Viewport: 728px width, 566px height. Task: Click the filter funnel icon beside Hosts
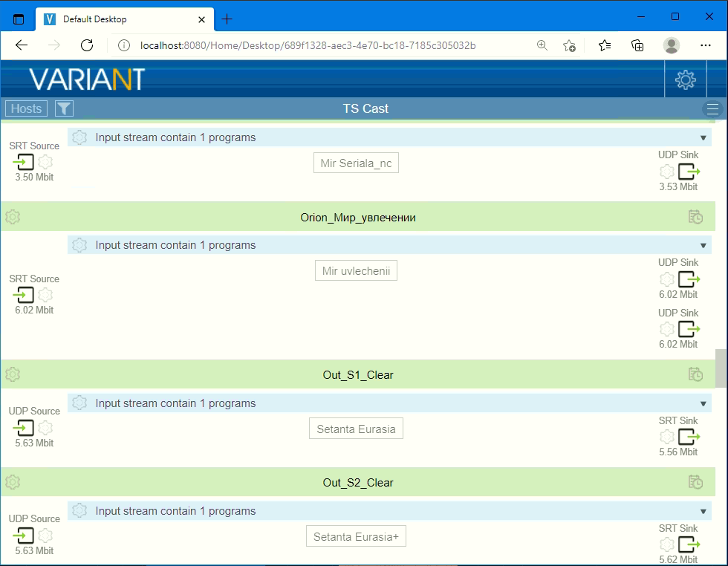(65, 108)
